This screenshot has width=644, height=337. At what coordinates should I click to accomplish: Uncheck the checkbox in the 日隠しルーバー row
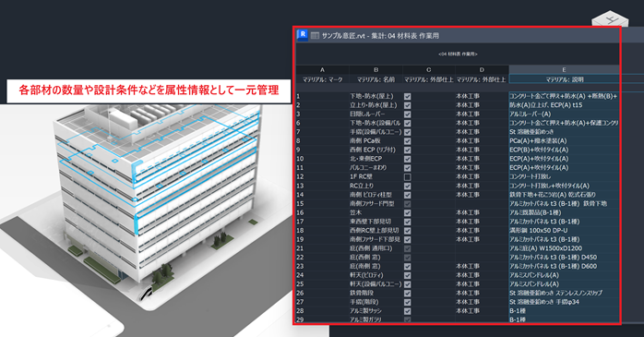tap(407, 114)
